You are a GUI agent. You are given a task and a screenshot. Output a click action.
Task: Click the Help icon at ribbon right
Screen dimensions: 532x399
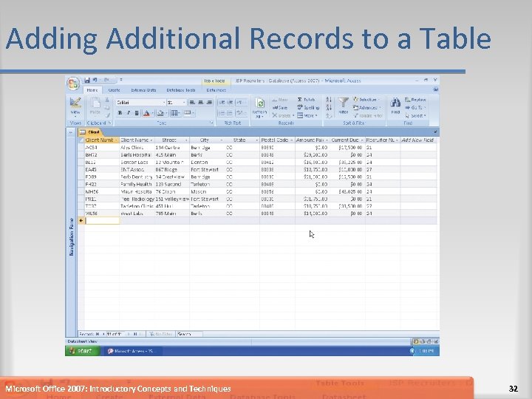coord(435,89)
